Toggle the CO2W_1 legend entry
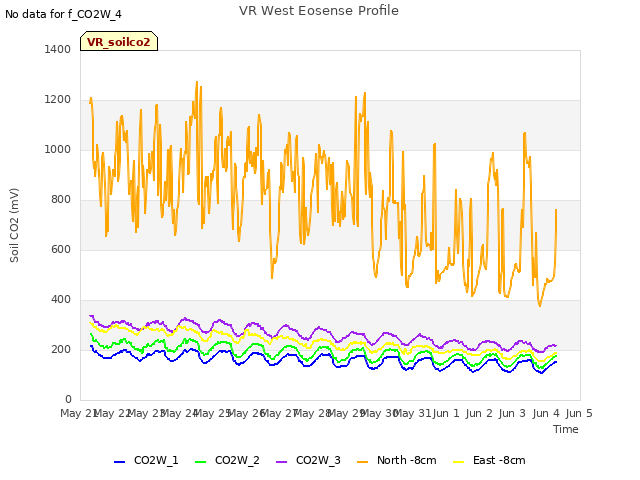Screen dimensions: 640x480 (x=146, y=460)
